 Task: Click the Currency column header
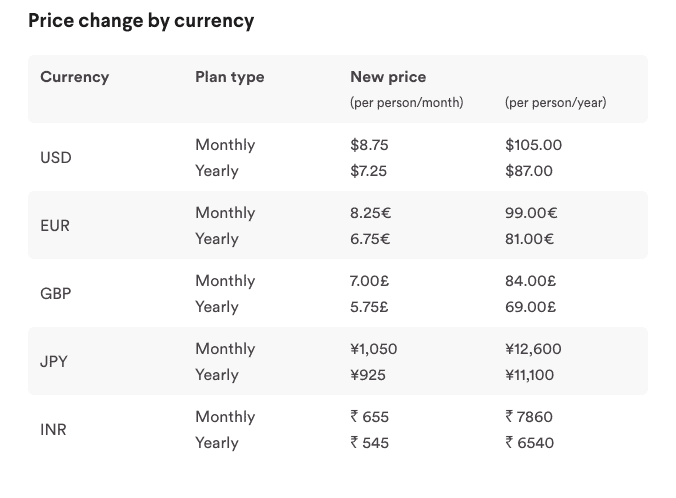pos(74,77)
